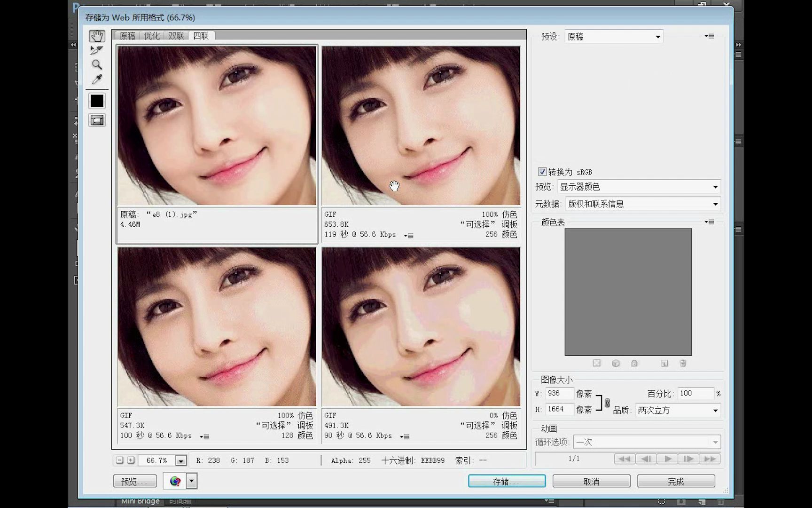Toggle the constrain proportions link icon

point(607,403)
